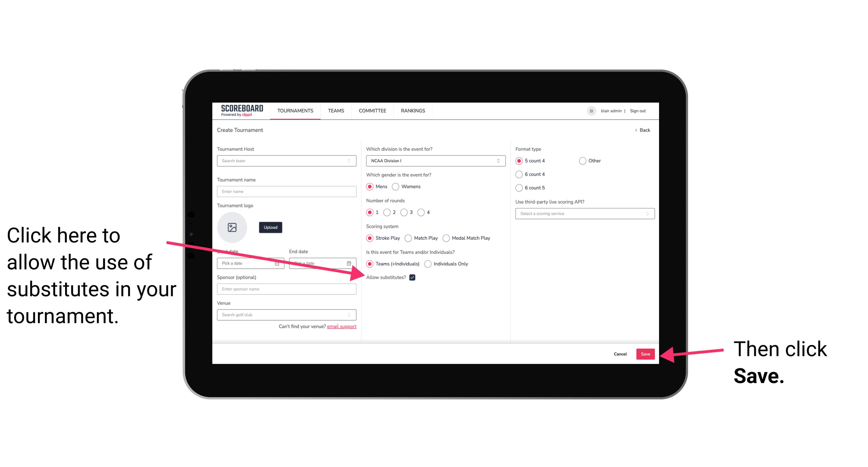Image resolution: width=868 pixels, height=467 pixels.
Task: Select round number 4 radio button
Action: pos(421,212)
